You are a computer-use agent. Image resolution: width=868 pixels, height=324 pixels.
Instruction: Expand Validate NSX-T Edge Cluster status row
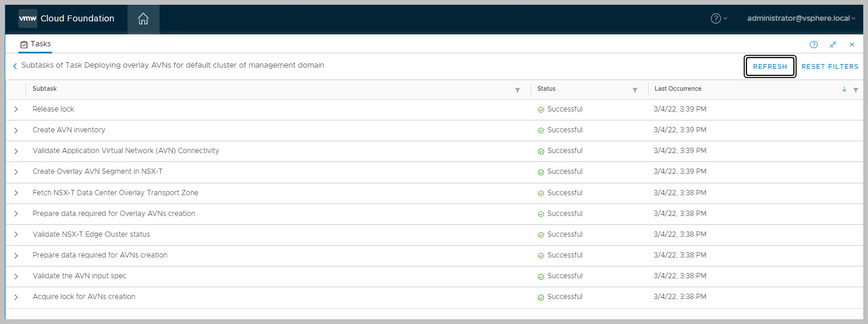(x=16, y=234)
